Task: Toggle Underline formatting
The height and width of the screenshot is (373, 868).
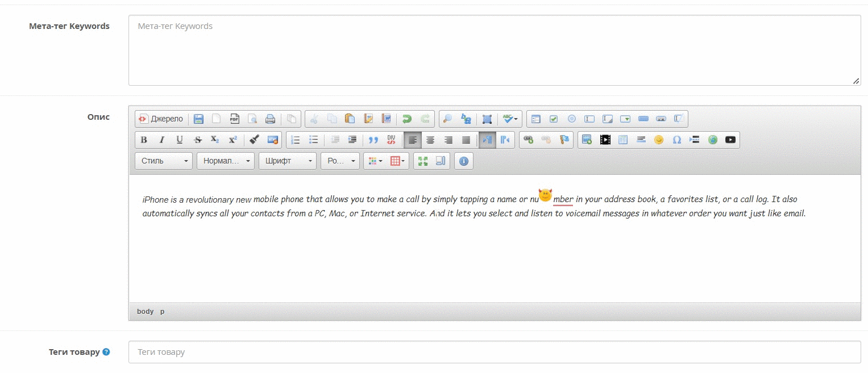Action: (x=180, y=140)
